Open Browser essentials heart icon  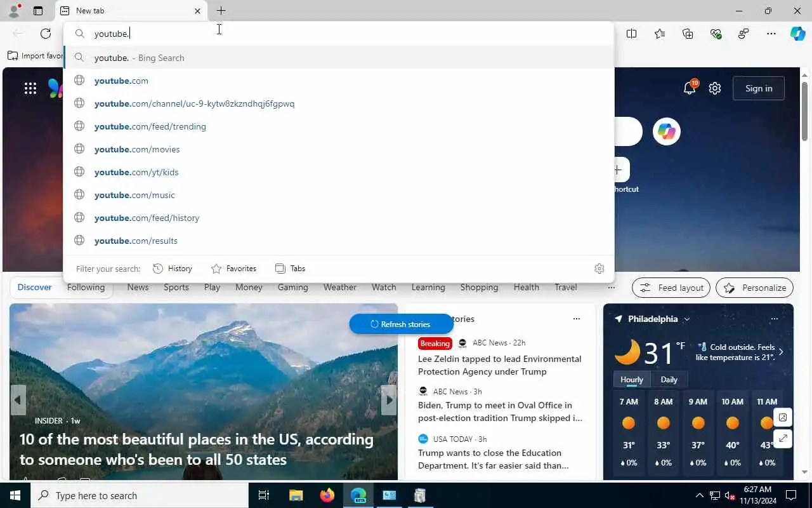(x=716, y=34)
